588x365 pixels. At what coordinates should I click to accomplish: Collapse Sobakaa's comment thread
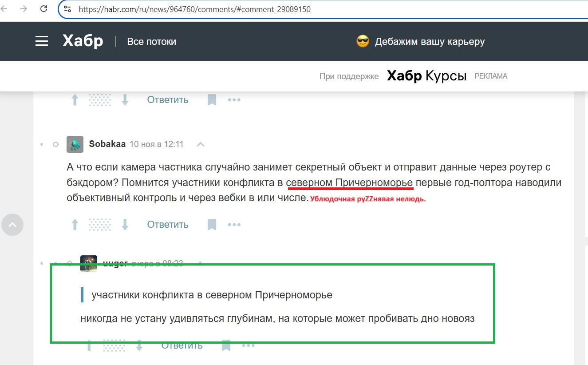tap(200, 144)
